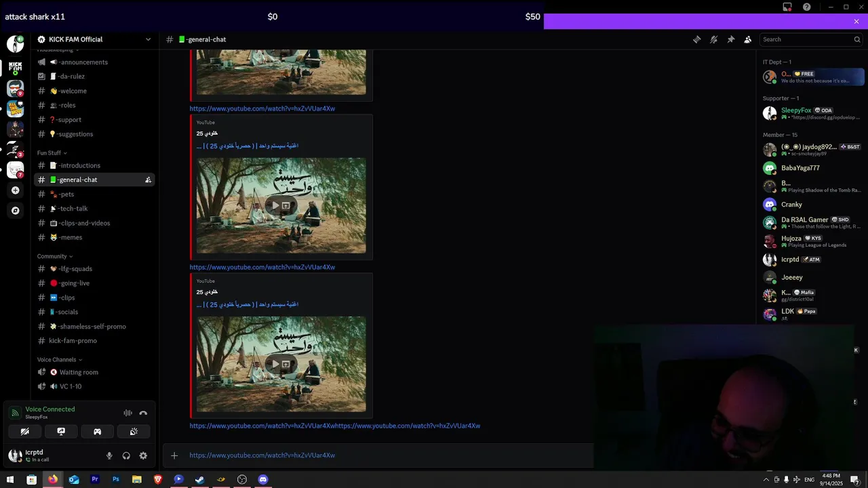Open pinned messages pin icon
This screenshot has height=488, width=868.
tap(730, 39)
